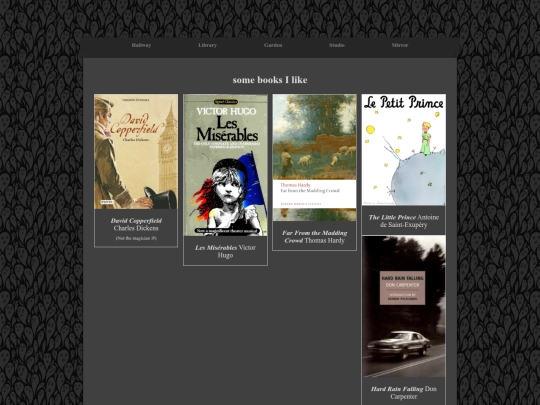Open the Hallway nav link
Viewport: 540px width, 405px height.
(x=141, y=45)
